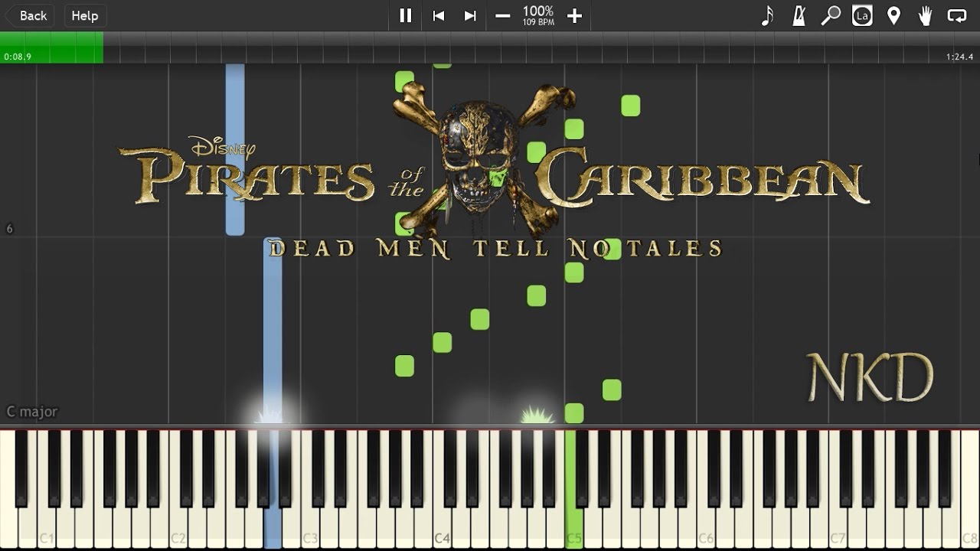This screenshot has height=551, width=980.
Task: Open the hands selection icon
Action: [x=925, y=15]
